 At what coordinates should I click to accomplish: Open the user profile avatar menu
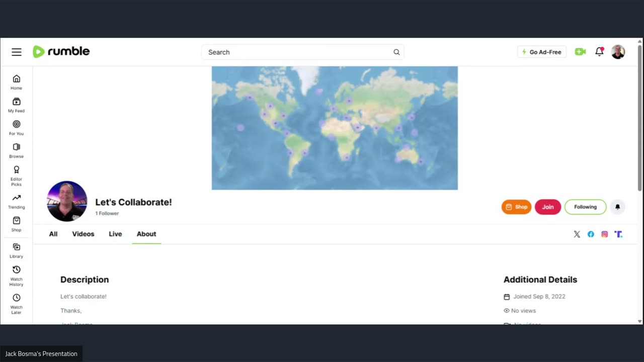pyautogui.click(x=618, y=52)
